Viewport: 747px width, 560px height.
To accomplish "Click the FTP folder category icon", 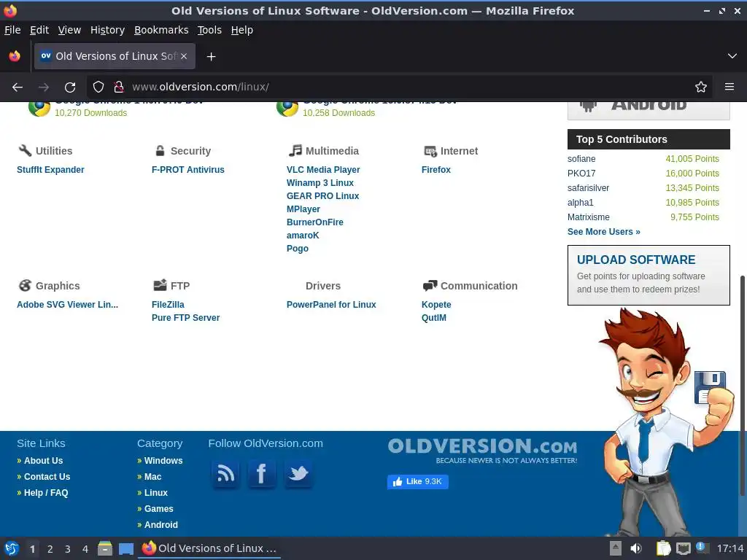I will click(160, 285).
